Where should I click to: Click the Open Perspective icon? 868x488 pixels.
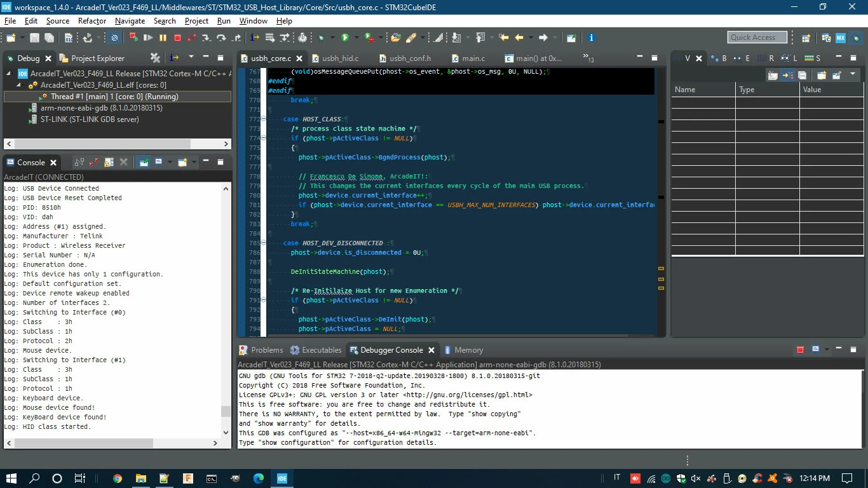806,38
